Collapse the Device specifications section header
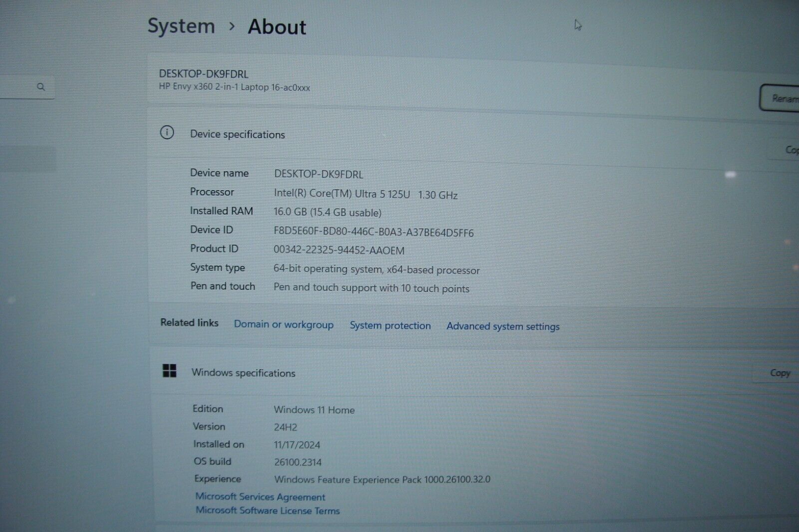This screenshot has height=532, width=799. 449,135
